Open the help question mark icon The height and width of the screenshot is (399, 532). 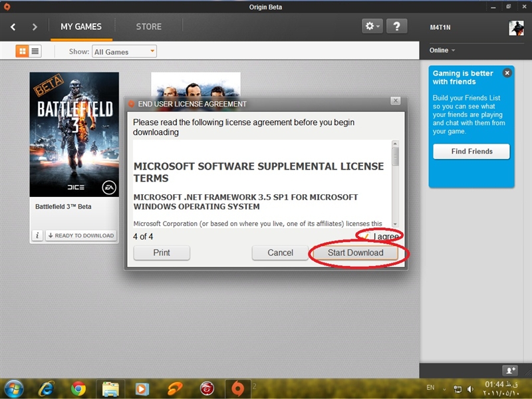pos(396,27)
